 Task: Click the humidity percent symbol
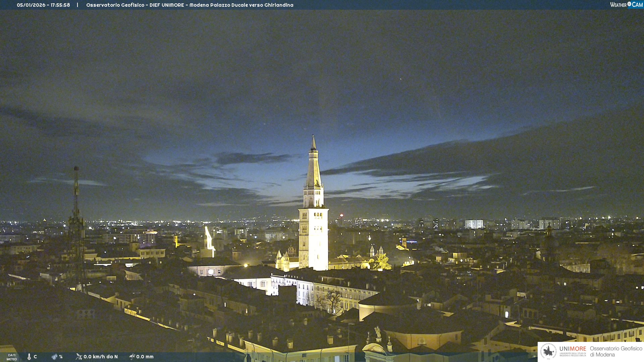(61, 357)
